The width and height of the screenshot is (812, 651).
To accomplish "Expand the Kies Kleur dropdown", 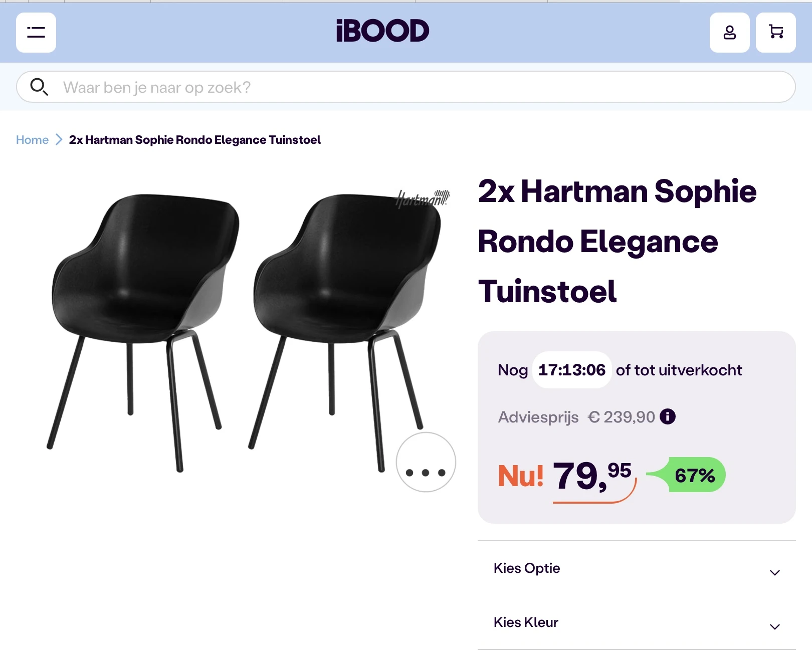I will tap(637, 622).
